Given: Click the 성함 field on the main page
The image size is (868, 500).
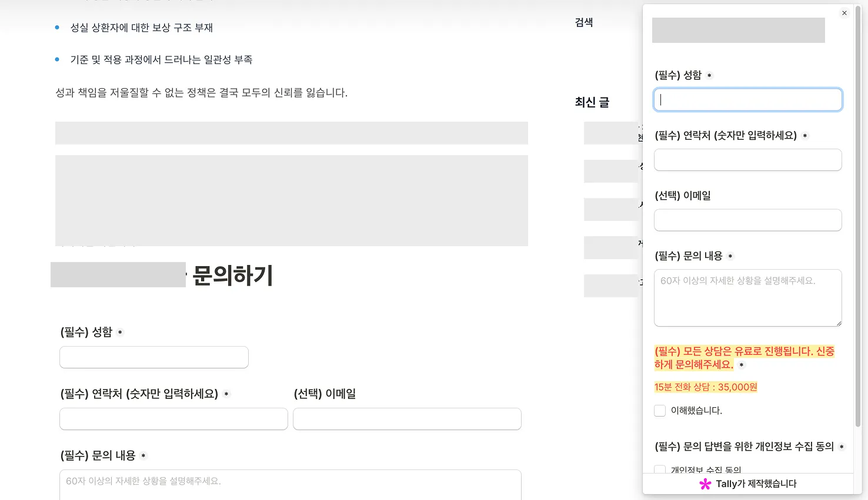Looking at the screenshot, I should point(153,357).
